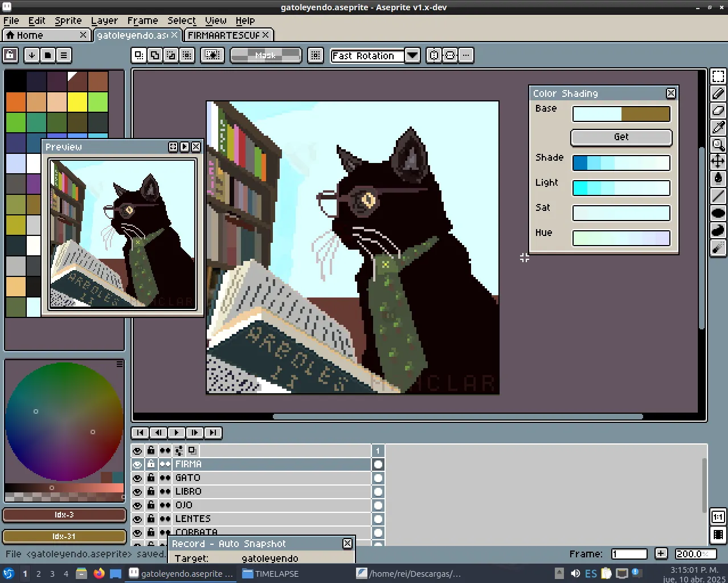Choose Intersect selection mode icon
The height and width of the screenshot is (583, 728).
(x=187, y=55)
